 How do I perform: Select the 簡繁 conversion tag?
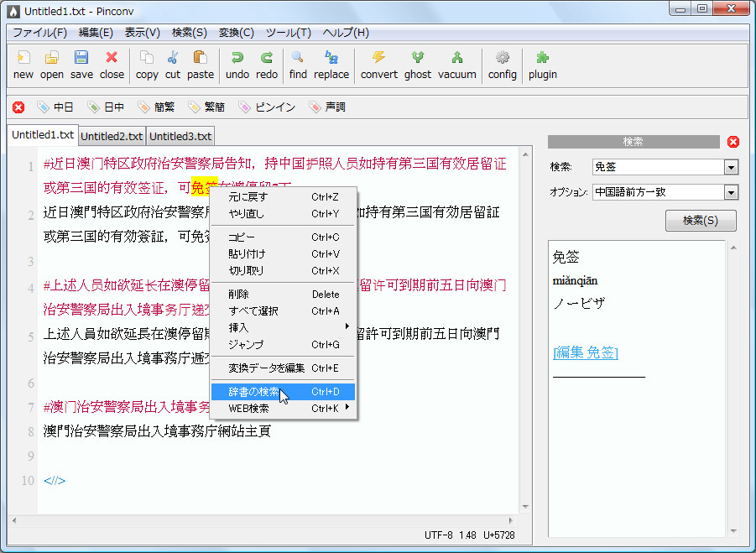156,107
